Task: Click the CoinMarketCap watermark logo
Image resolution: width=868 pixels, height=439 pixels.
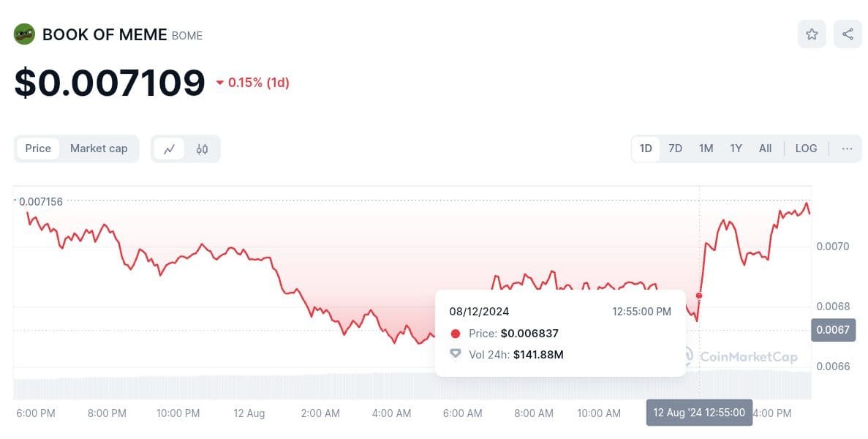Action: (742, 357)
